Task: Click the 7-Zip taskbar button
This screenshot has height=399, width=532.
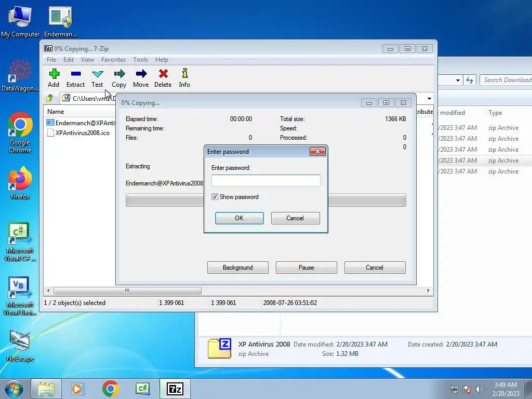Action: (x=175, y=389)
